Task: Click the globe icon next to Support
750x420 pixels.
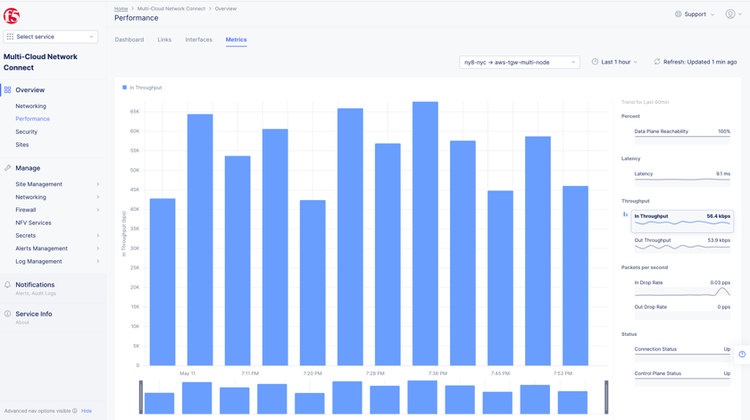Action: (679, 14)
